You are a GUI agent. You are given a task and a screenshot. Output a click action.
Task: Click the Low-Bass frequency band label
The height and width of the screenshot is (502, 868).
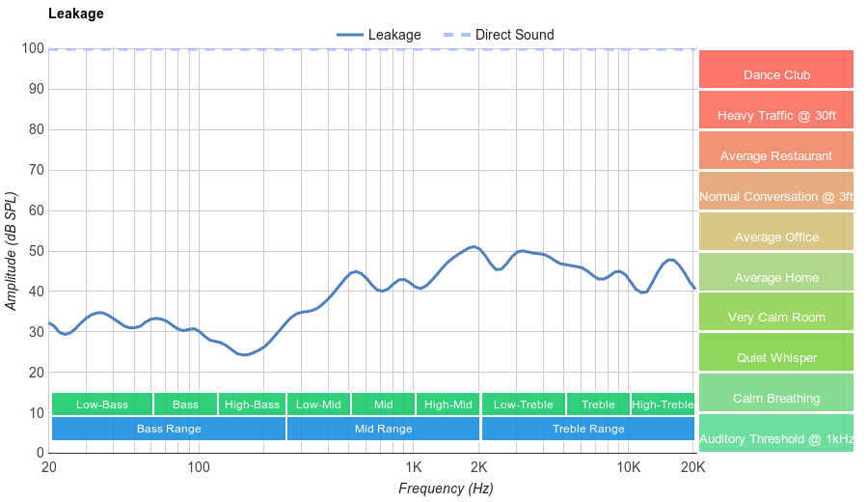[101, 404]
